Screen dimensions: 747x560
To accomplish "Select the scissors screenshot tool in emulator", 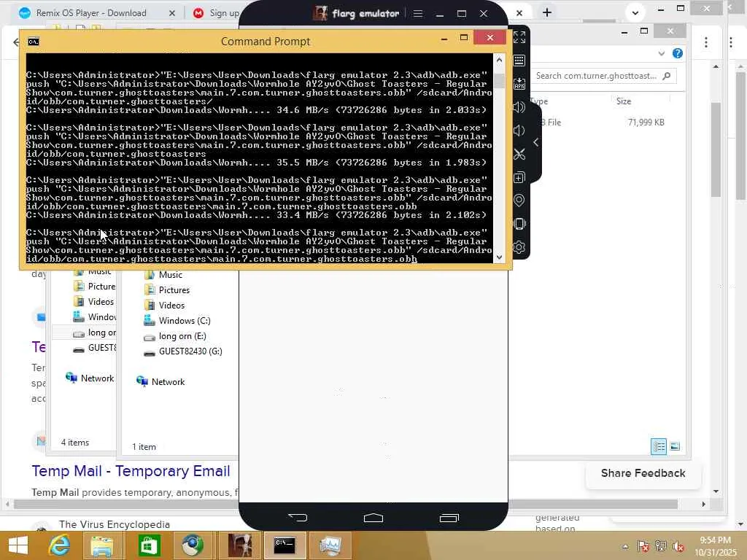I will [519, 154].
